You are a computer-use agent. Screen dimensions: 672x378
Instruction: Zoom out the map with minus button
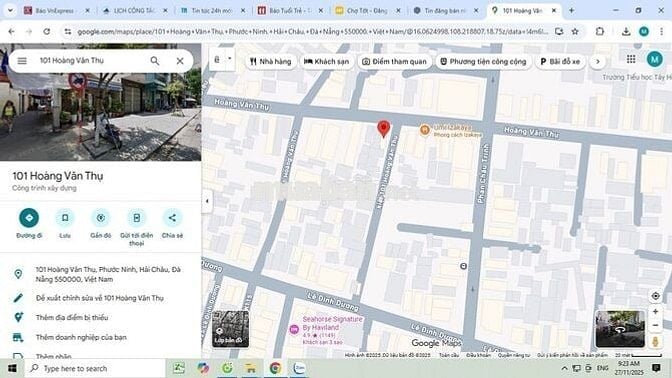(x=655, y=326)
